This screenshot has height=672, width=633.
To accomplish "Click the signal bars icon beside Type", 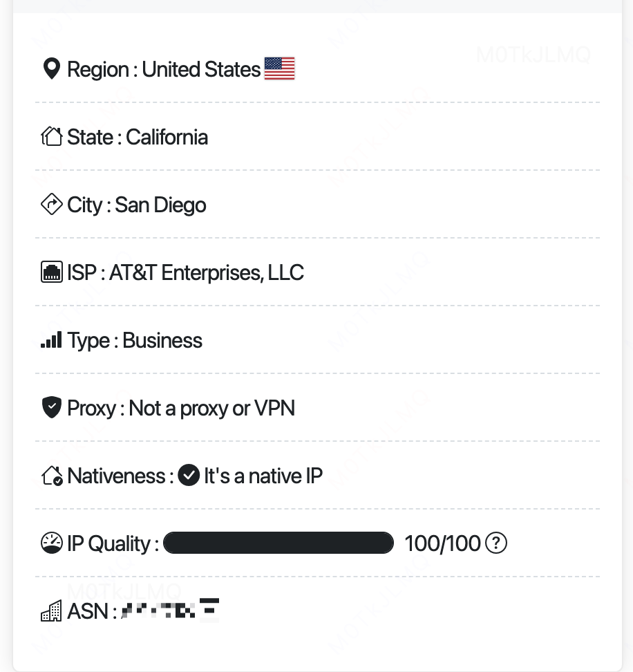I will point(51,340).
